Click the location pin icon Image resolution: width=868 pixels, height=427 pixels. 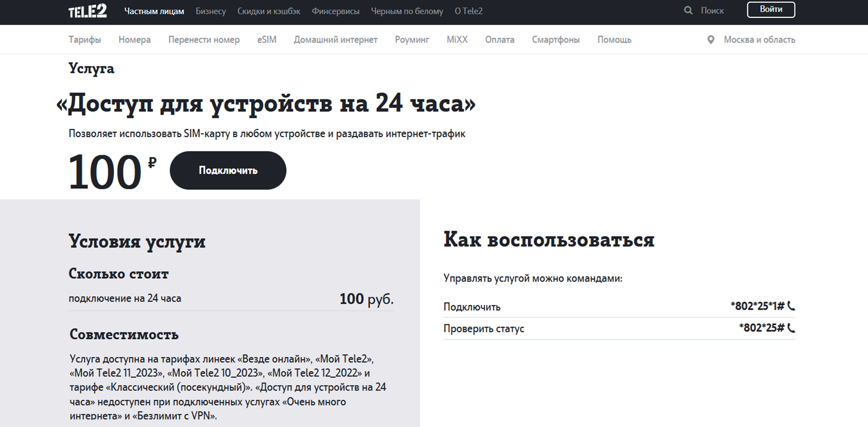pos(711,40)
